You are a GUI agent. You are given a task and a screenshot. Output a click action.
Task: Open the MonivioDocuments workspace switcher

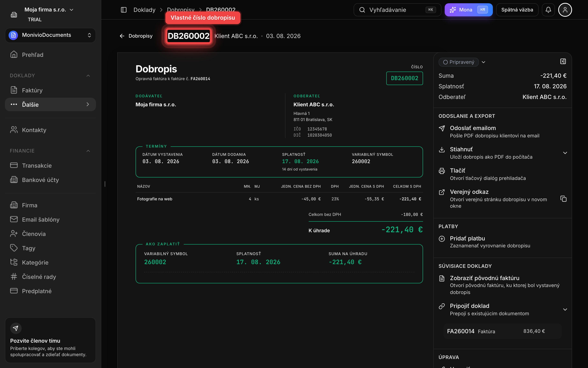point(50,35)
